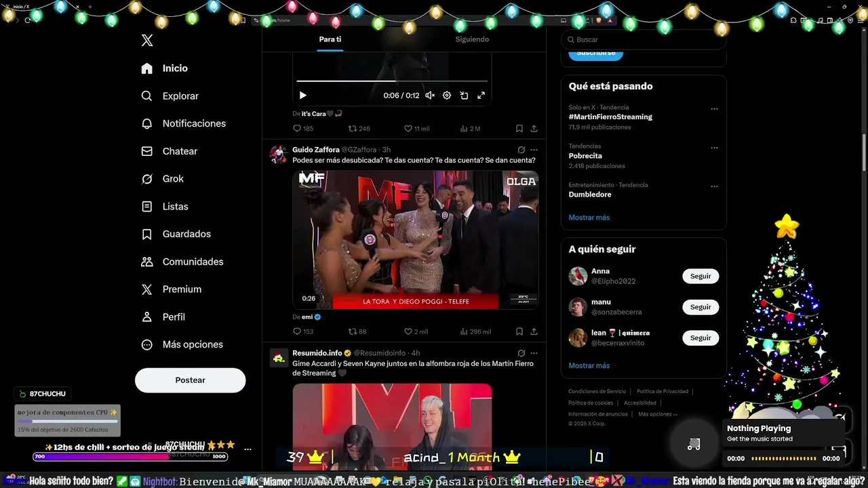868x488 pixels.
Task: Click the Premium X icon
Action: pos(146,289)
